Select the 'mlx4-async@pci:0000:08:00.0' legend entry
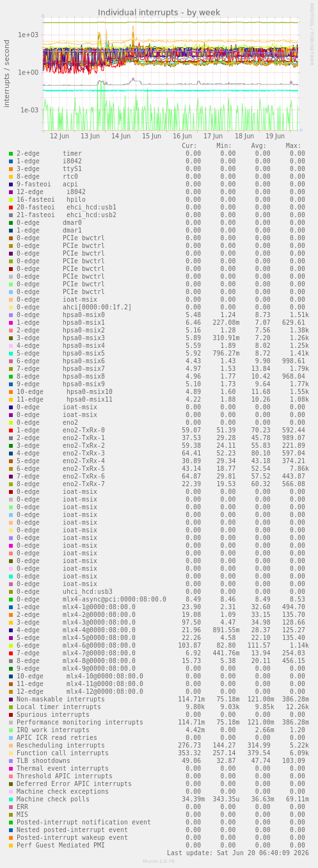This screenshot has width=318, height=868. point(115,600)
